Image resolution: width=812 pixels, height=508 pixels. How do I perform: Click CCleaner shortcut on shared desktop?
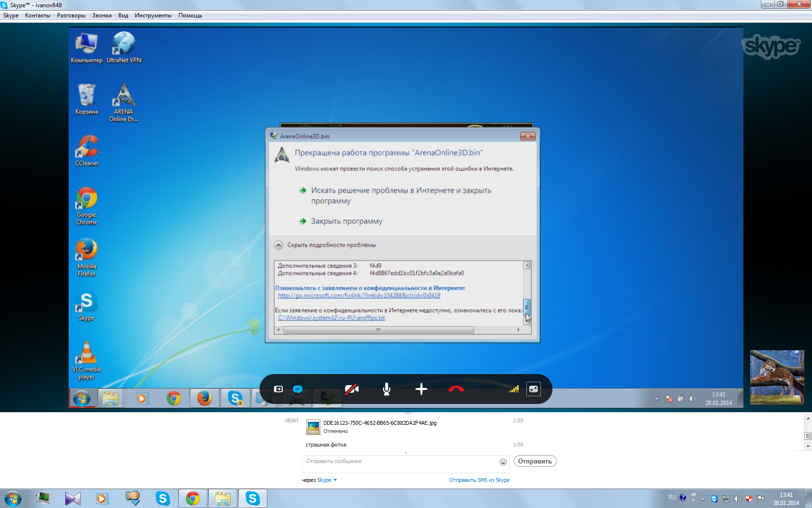87,151
